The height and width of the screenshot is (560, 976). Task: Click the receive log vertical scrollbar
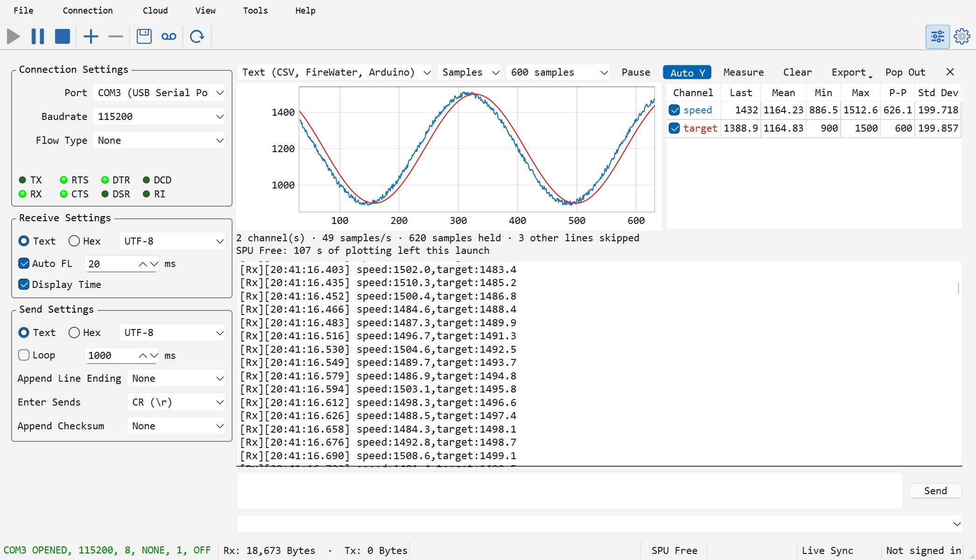958,288
